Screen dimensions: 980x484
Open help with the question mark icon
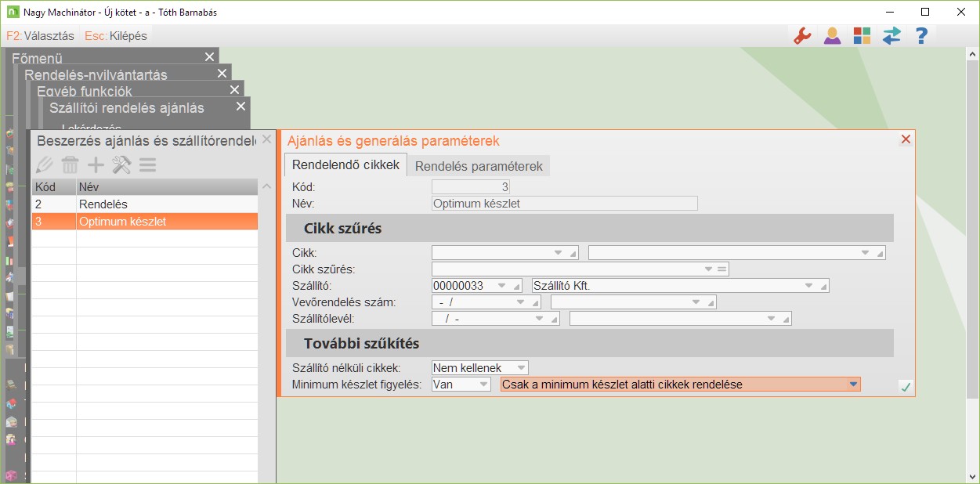tap(921, 36)
